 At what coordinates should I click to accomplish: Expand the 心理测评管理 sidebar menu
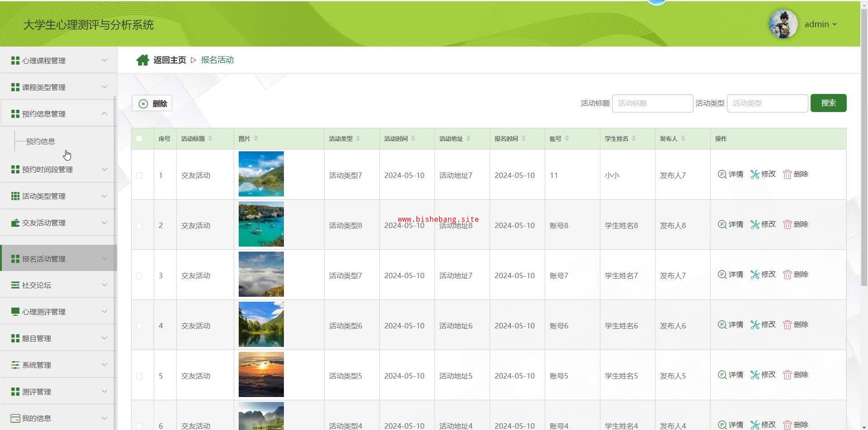pos(59,312)
